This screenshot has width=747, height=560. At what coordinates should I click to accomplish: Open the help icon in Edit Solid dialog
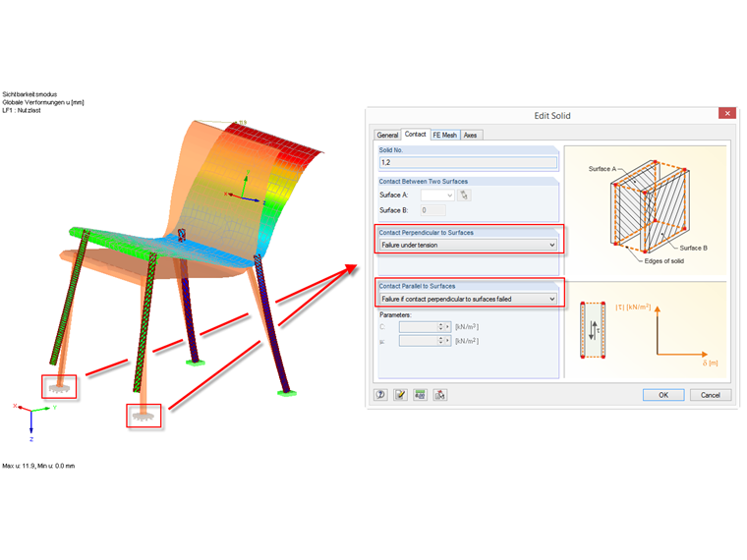[x=380, y=395]
